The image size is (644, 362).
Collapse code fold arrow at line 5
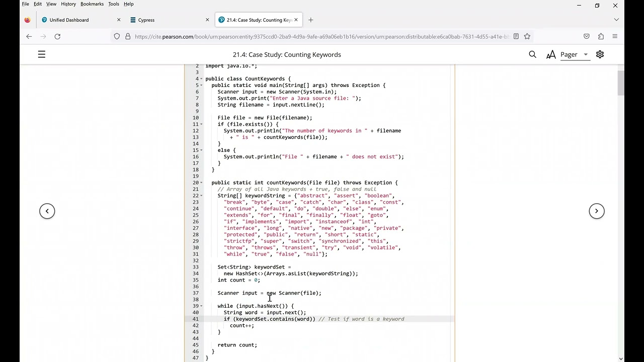[x=201, y=85]
